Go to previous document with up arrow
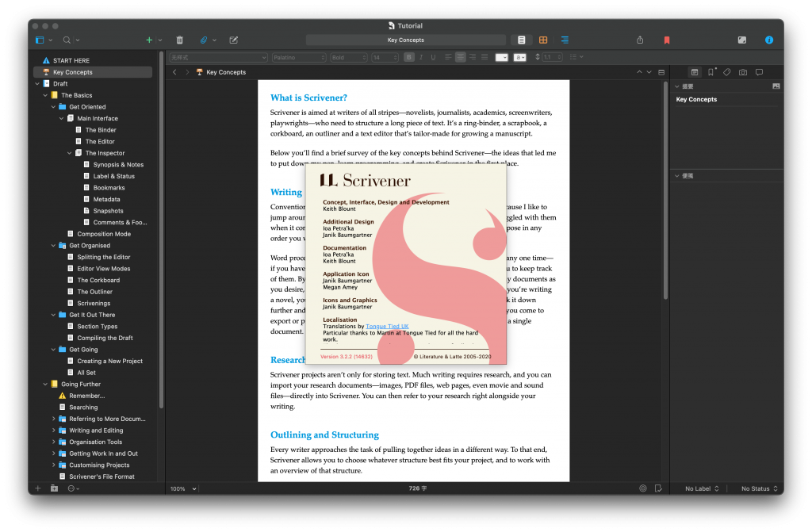This screenshot has height=532, width=812. 640,72
